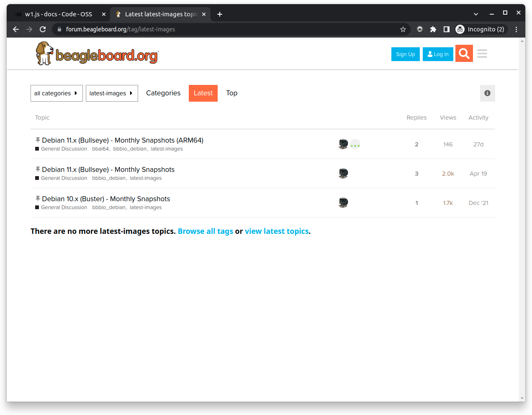Expand the latest-images tag dropdown
Viewport: 532px width, 415px height.
click(111, 93)
